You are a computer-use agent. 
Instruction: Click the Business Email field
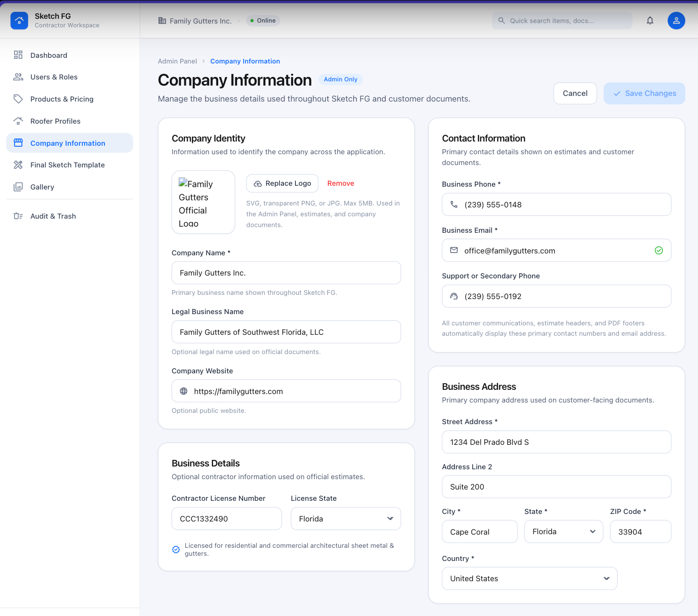(x=556, y=250)
